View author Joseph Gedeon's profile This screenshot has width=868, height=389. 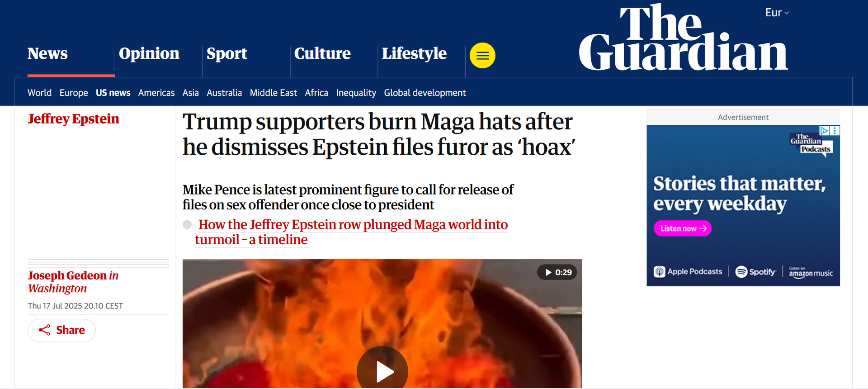[67, 275]
